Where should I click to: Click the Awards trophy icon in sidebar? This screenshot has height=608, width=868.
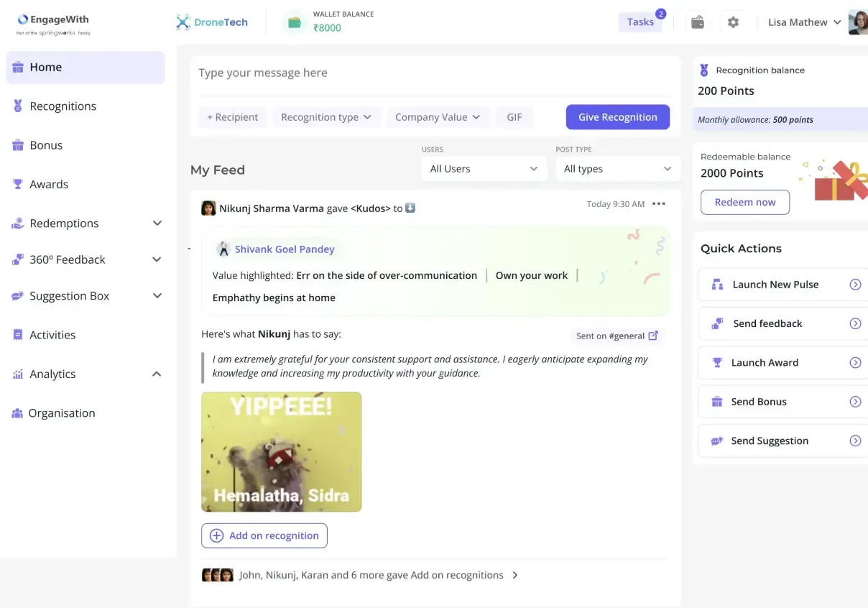[x=18, y=184]
